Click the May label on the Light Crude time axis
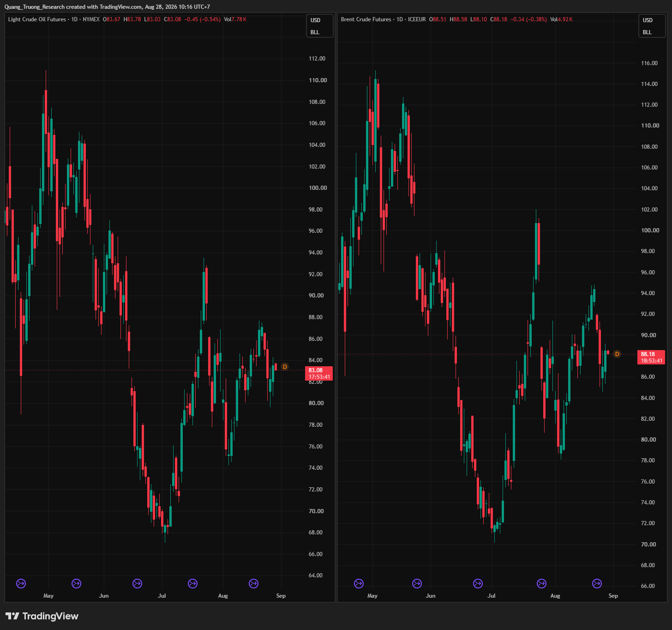Viewport: 672px width, 630px height. [x=48, y=596]
